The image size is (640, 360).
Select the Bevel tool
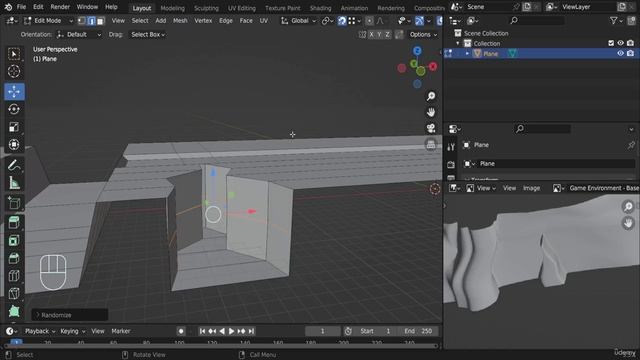click(14, 258)
